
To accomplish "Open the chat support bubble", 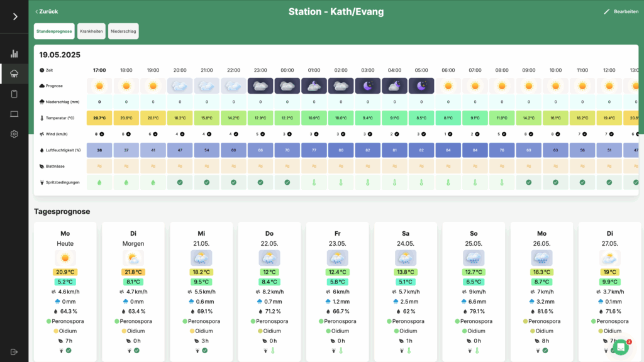I will [621, 347].
